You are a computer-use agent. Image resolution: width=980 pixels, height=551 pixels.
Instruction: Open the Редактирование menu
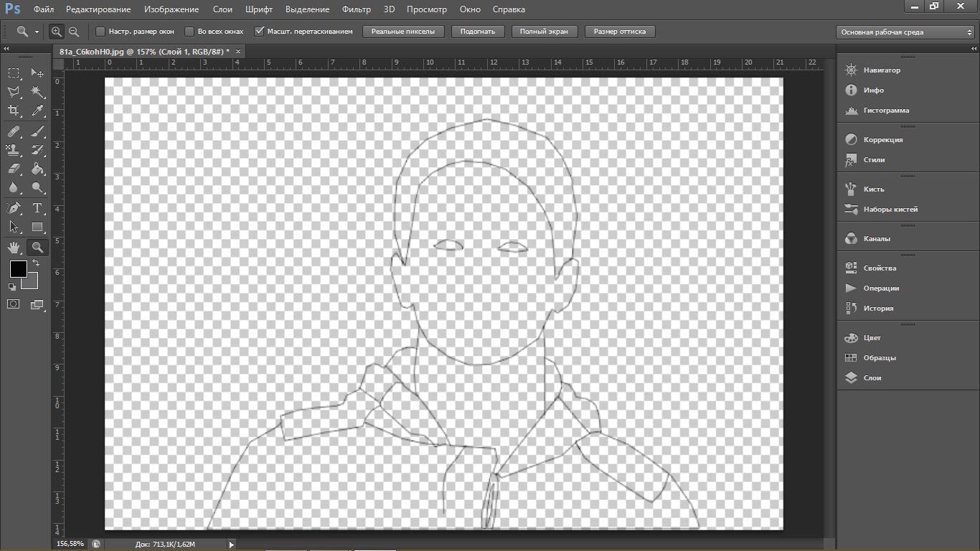(98, 9)
